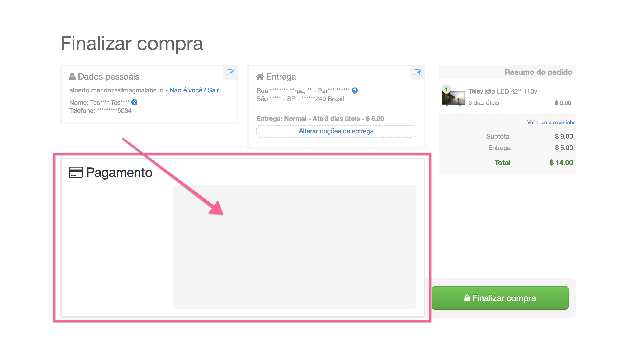Click the Resumo do pedido header
This screenshot has width=644, height=357.
(x=538, y=72)
